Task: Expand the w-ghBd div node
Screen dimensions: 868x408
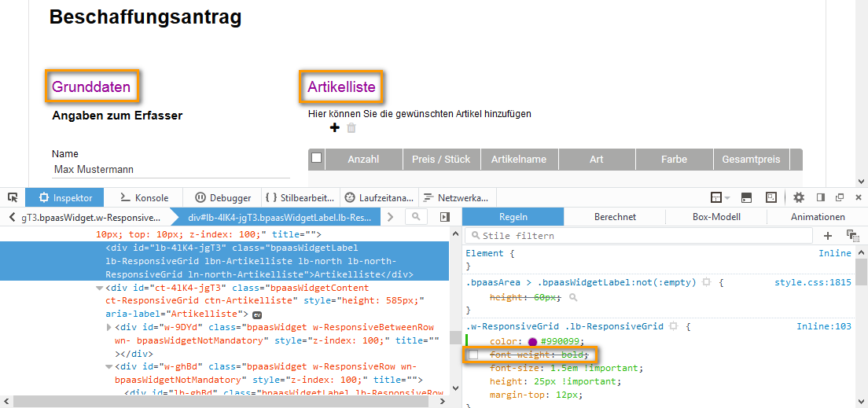Action: [x=109, y=367]
